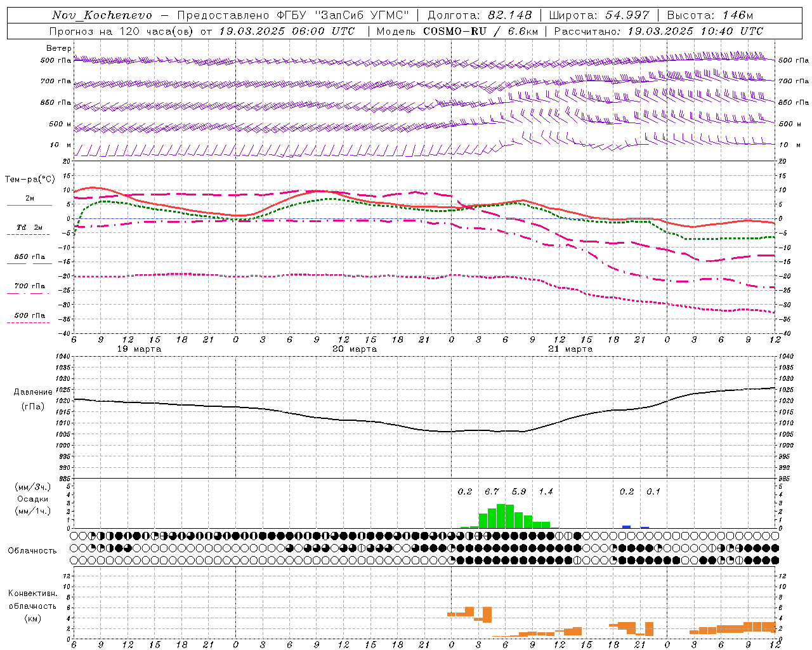Click the '850 гПа' temperature legend entry
Screen dimensions: 812x650
click(30, 256)
